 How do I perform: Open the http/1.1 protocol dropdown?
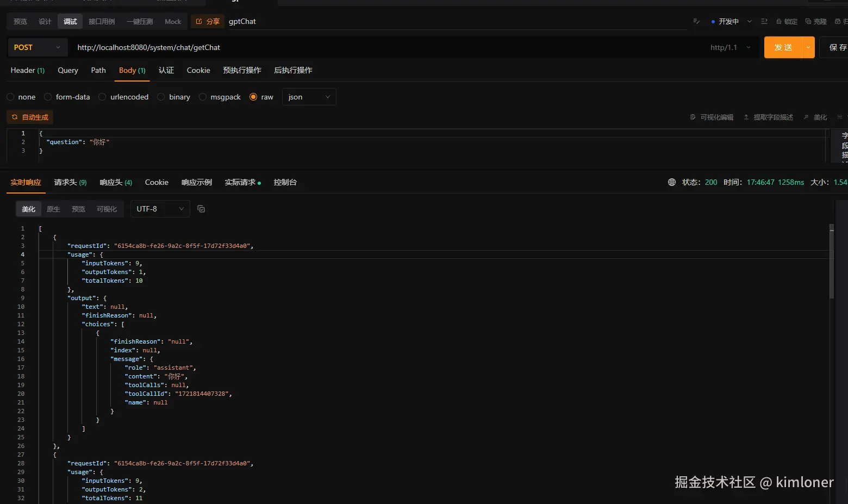point(730,47)
